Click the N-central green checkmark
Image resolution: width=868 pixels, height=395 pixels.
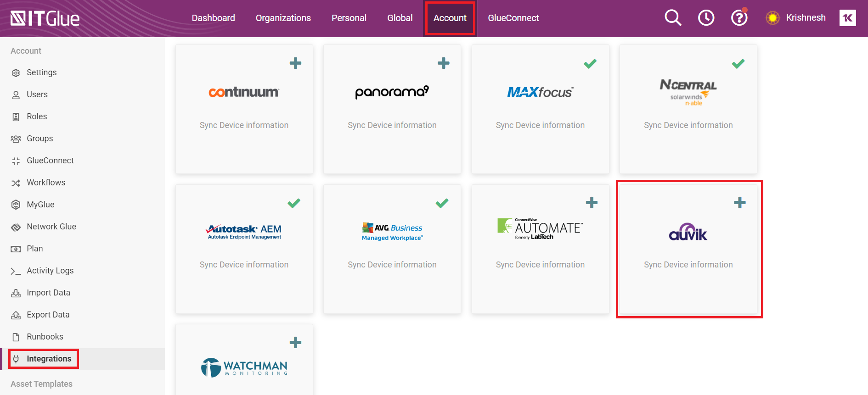(x=738, y=64)
